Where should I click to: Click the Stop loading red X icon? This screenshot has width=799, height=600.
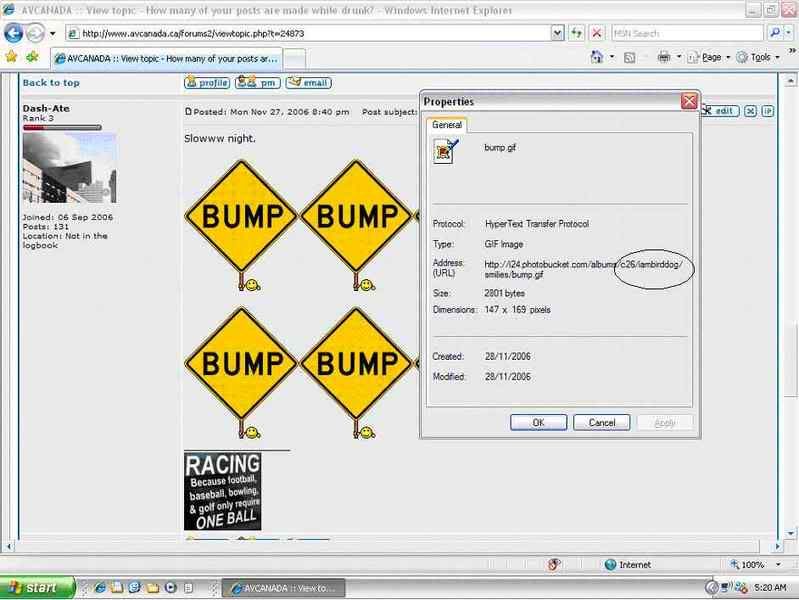pos(597,33)
